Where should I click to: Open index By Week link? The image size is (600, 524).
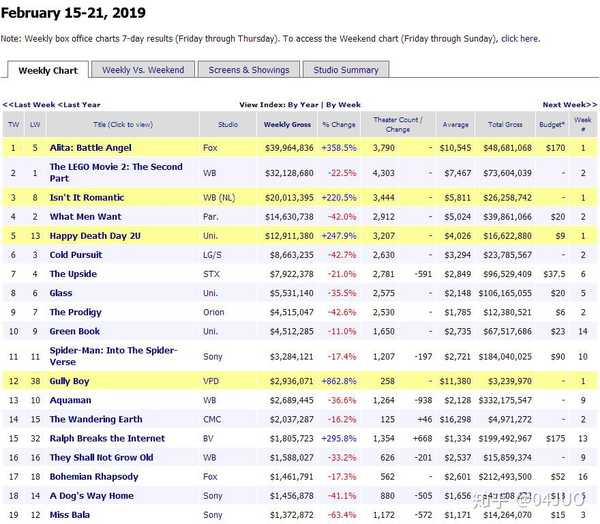343,105
